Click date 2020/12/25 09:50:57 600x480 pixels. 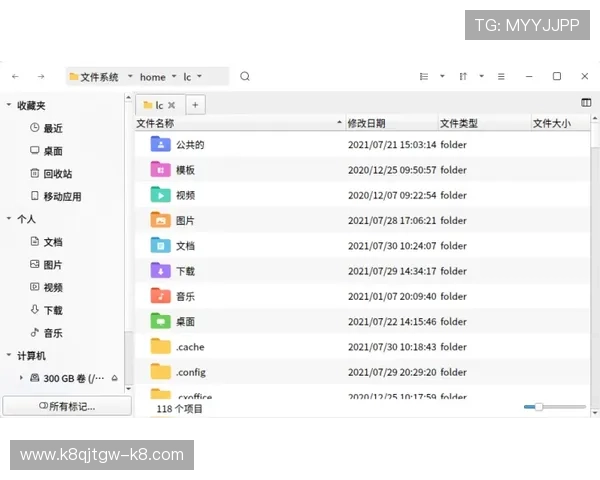pyautogui.click(x=392, y=170)
